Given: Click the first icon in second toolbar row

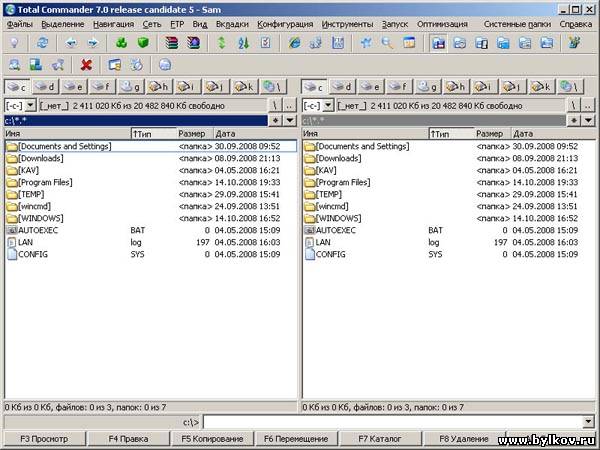Looking at the screenshot, I should tap(15, 65).
